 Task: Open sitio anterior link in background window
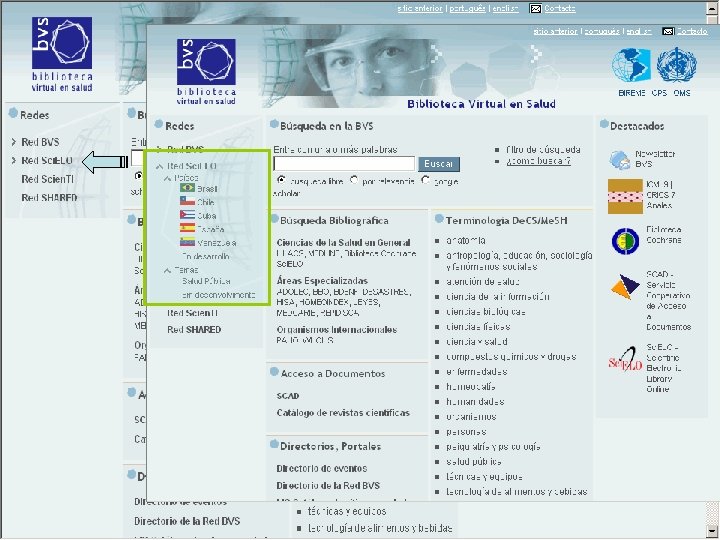(x=420, y=8)
